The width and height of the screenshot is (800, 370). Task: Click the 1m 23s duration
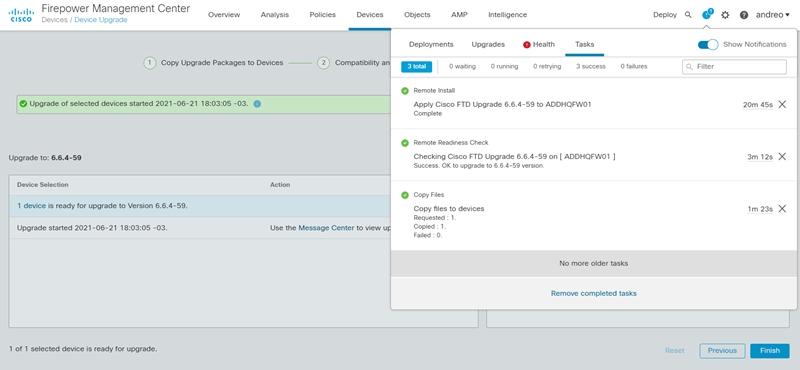pos(760,209)
